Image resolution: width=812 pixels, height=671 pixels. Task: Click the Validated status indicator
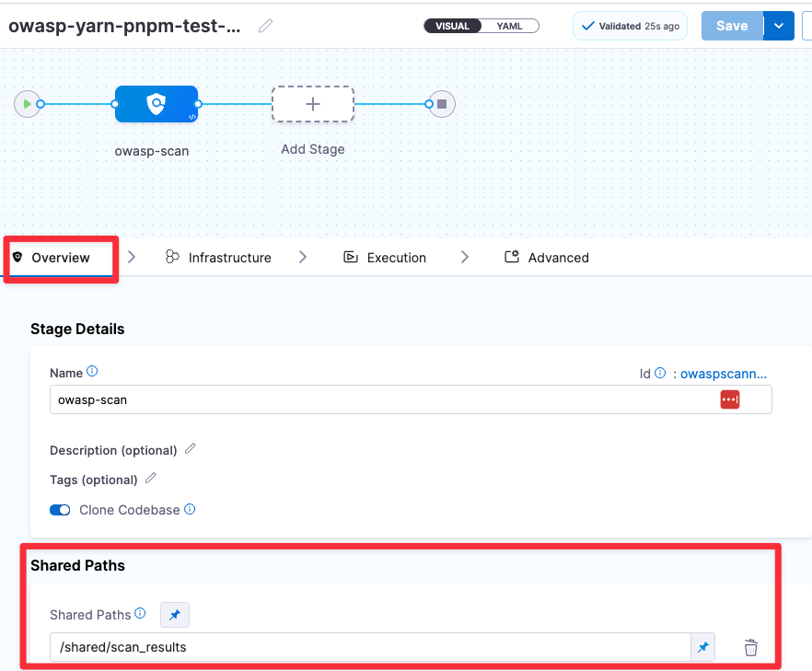[630, 26]
